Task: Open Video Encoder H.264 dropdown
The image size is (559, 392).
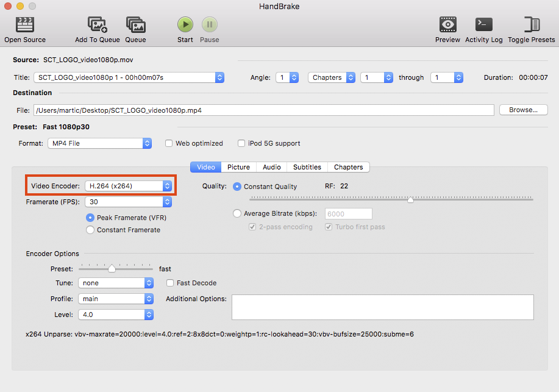Action: point(129,186)
